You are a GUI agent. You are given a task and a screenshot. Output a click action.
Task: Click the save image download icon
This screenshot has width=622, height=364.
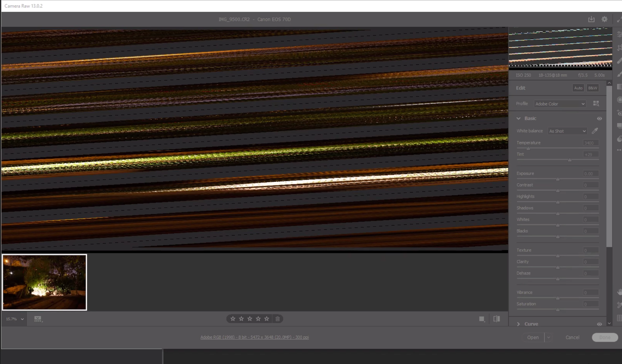coord(591,19)
